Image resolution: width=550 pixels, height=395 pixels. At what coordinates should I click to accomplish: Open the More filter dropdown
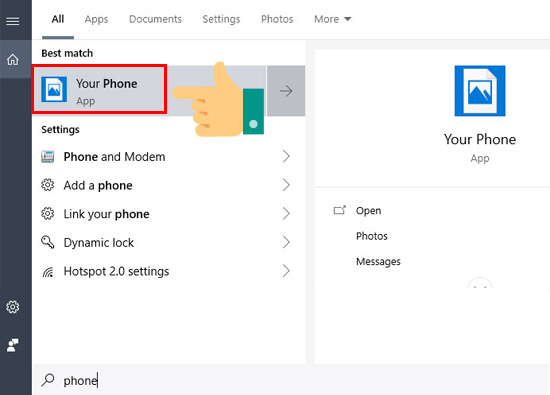332,19
